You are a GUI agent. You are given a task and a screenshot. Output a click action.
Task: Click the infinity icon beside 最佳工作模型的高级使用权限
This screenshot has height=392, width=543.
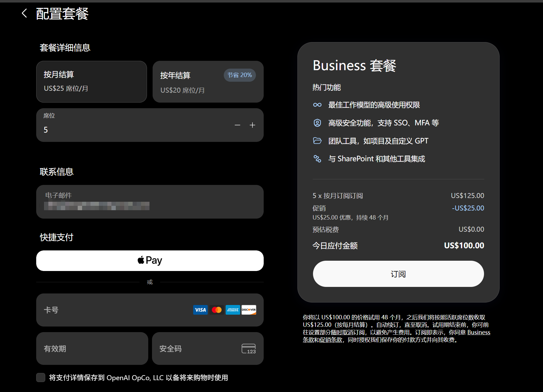click(x=317, y=105)
